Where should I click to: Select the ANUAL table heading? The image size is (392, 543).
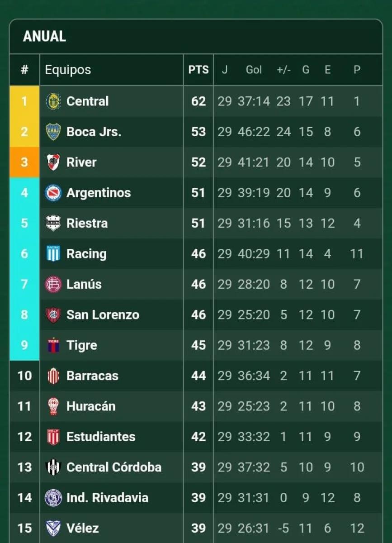coord(44,36)
